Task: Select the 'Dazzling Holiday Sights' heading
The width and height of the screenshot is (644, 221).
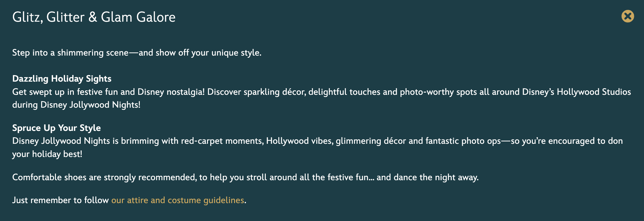Action: pyautogui.click(x=62, y=78)
